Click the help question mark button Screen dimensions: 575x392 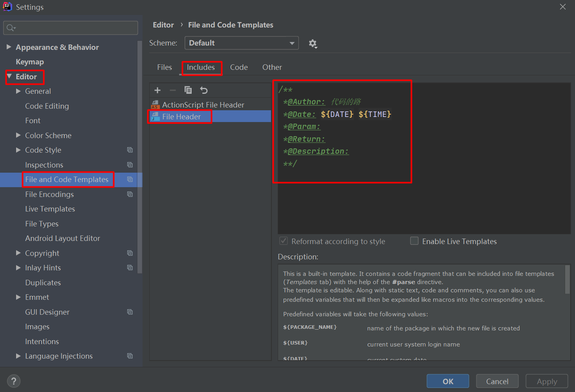click(14, 381)
